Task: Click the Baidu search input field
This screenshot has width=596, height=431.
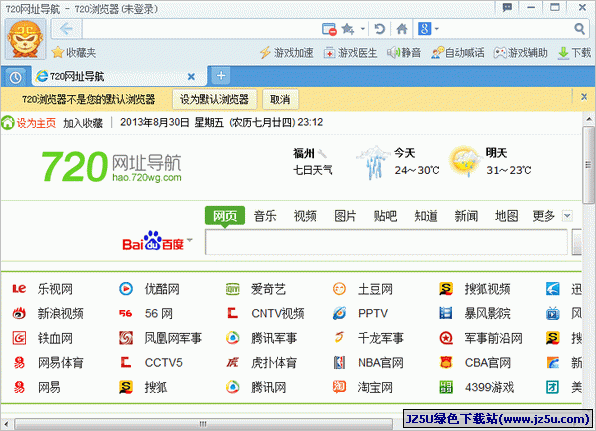Action: [386, 242]
